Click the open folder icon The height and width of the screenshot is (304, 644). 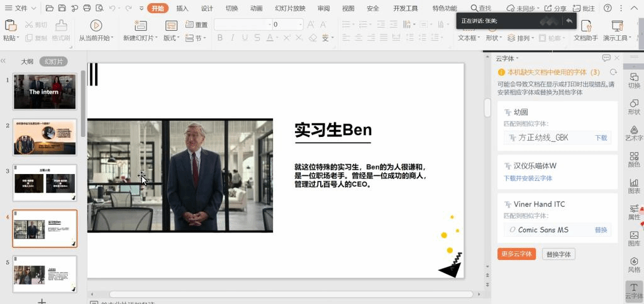(x=50, y=8)
